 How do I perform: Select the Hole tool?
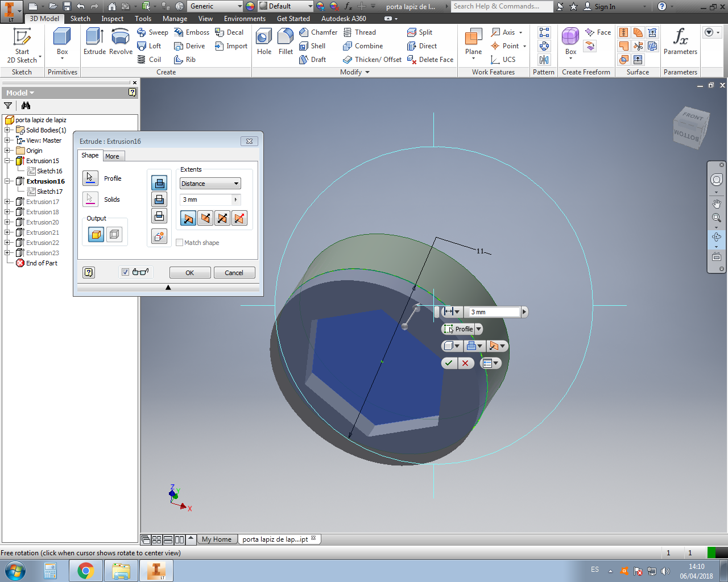click(264, 41)
